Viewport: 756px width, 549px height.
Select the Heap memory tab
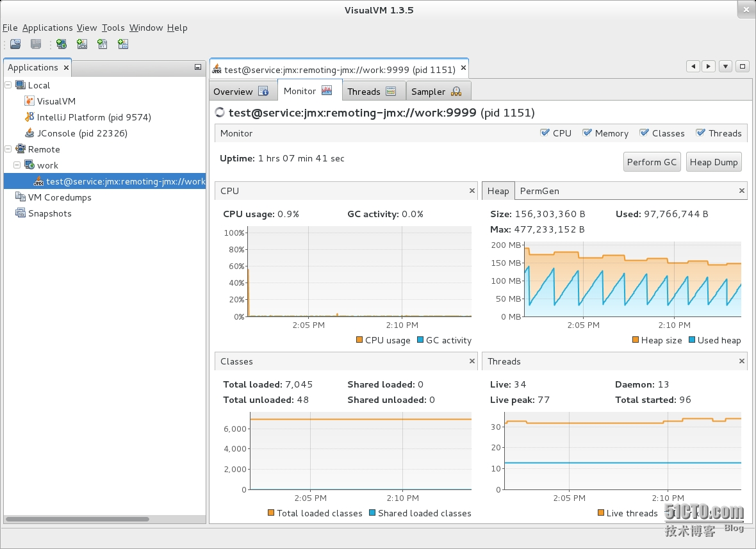tap(498, 191)
